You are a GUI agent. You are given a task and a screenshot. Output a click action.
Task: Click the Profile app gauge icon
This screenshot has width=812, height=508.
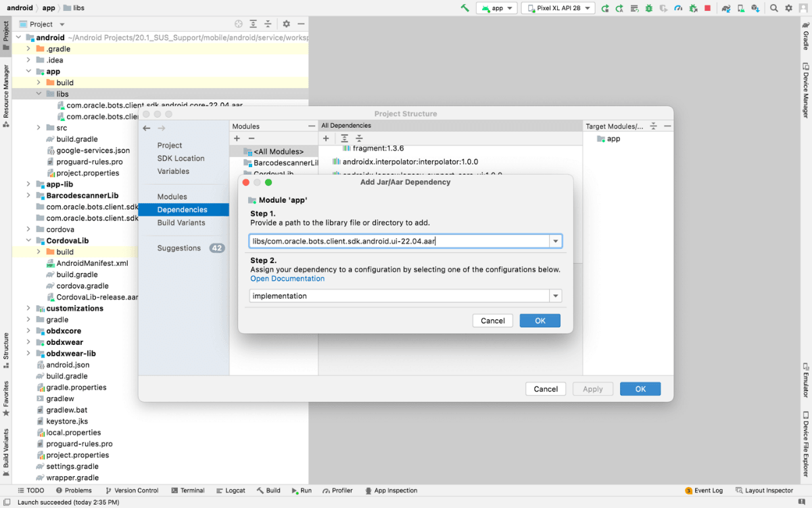tap(678, 8)
